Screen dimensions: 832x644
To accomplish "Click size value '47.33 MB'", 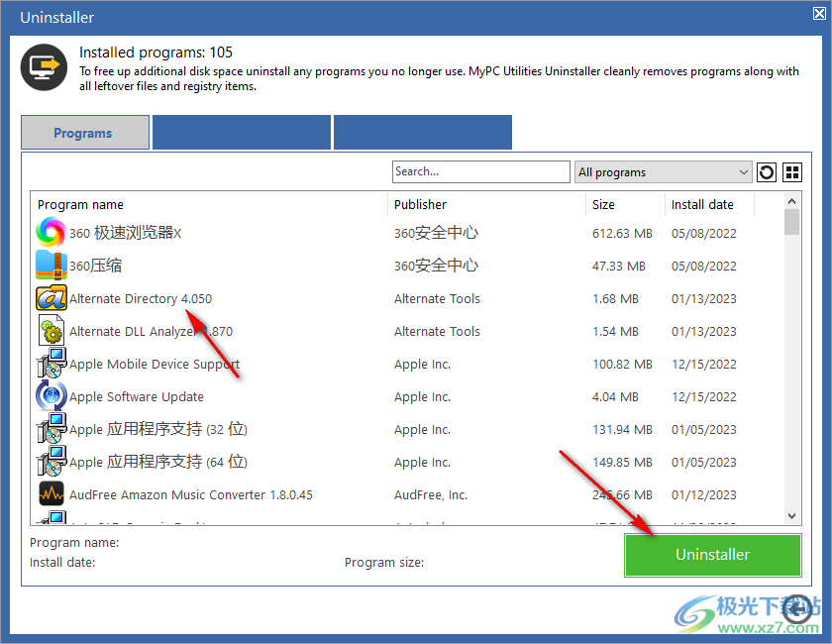I will click(x=618, y=266).
